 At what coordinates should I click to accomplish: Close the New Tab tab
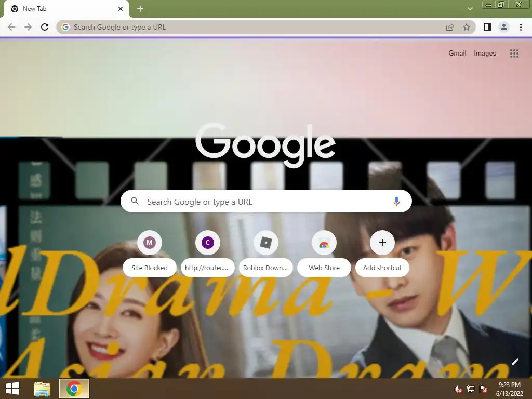pos(121,9)
